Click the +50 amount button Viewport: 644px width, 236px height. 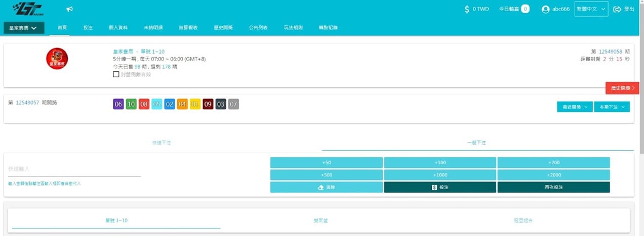point(327,163)
